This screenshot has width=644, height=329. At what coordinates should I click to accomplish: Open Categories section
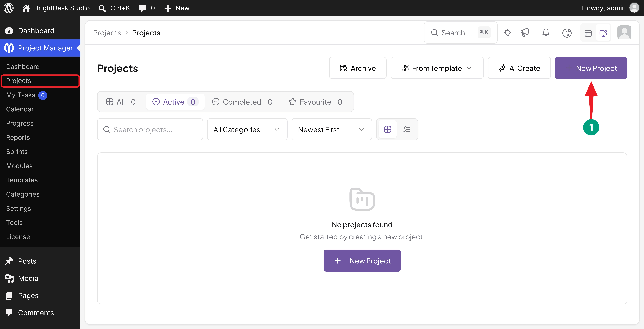(23, 195)
